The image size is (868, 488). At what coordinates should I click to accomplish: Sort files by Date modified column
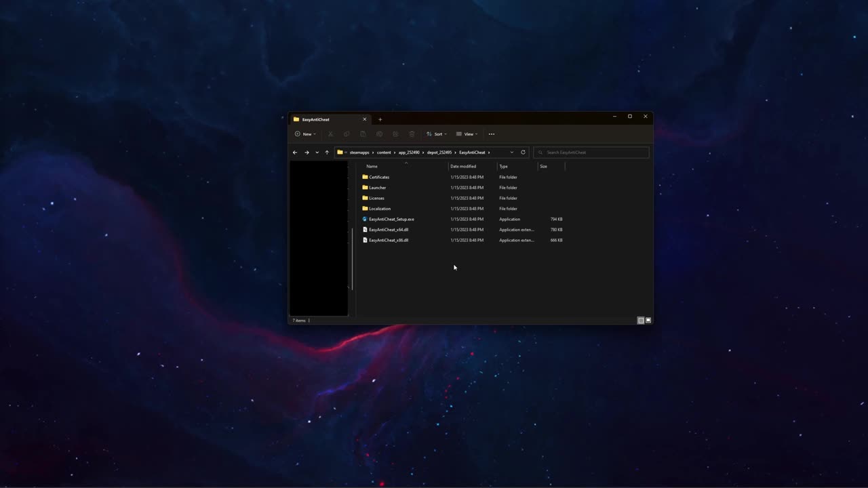tap(463, 166)
